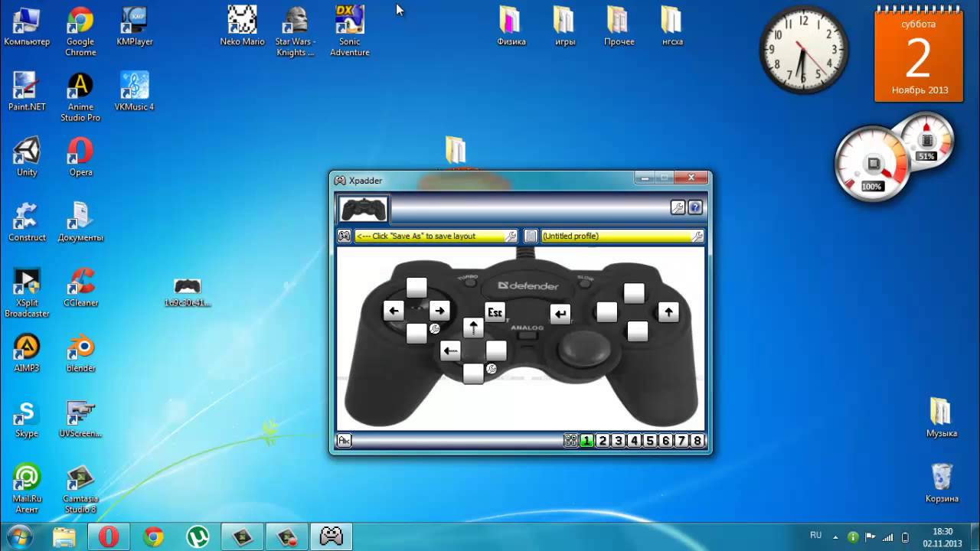Click the empty left face-button assignment
The width and height of the screenshot is (980, 551).
pyautogui.click(x=606, y=312)
